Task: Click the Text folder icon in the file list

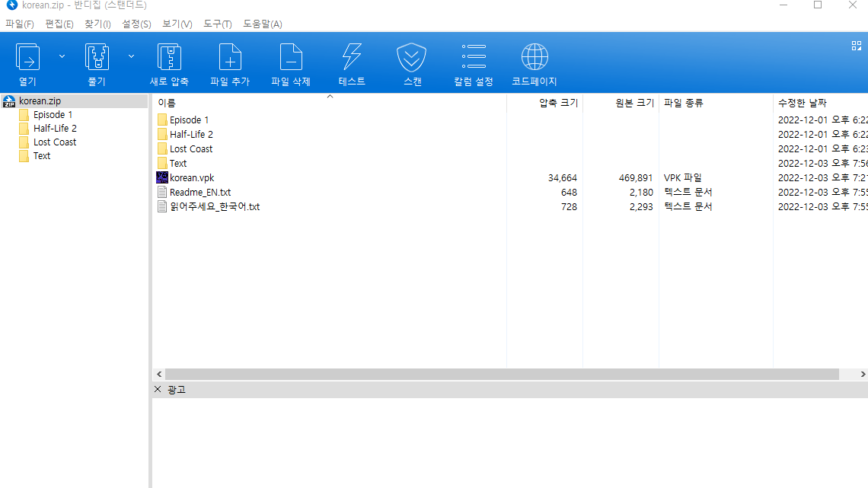Action: 162,163
